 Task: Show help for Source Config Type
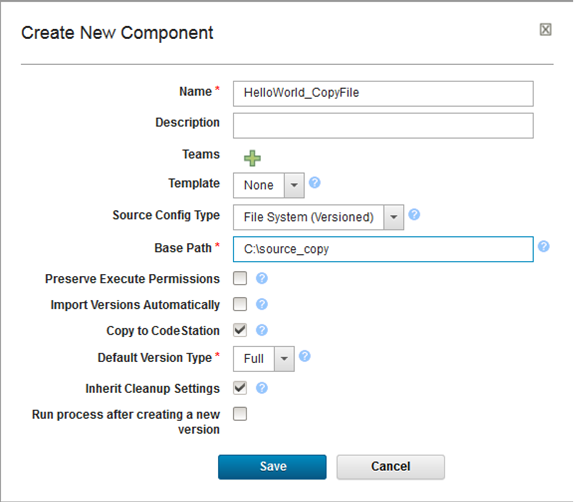pos(414,215)
